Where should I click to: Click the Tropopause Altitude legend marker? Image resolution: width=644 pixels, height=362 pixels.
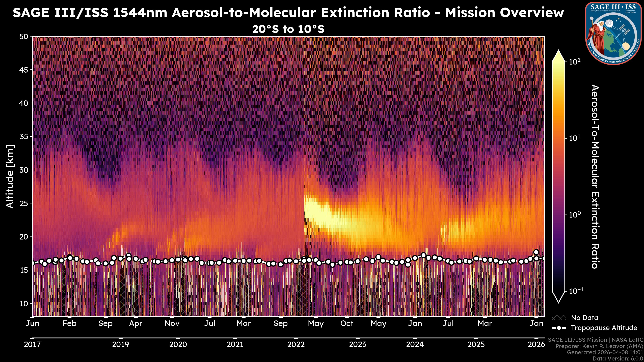pyautogui.click(x=559, y=328)
